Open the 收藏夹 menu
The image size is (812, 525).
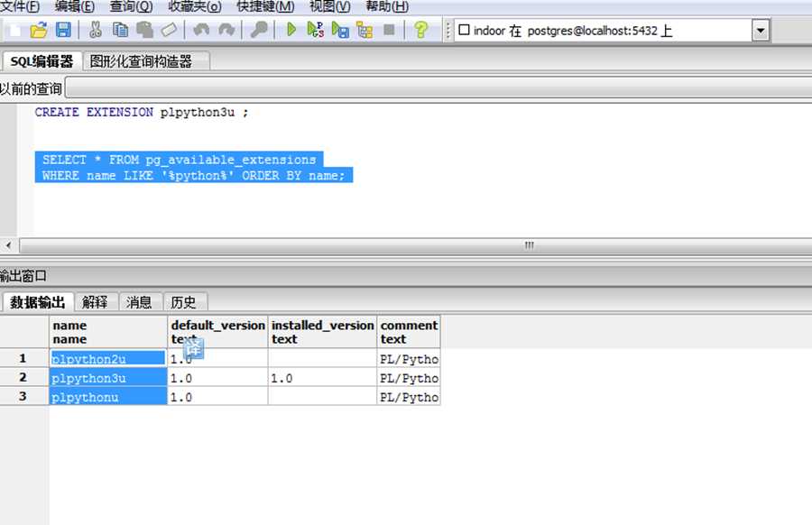[x=195, y=6]
